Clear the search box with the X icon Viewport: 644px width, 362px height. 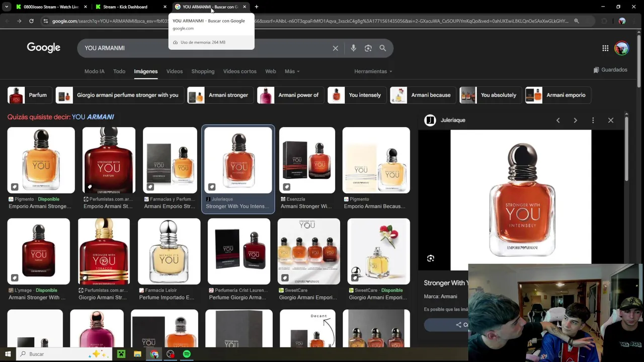[x=336, y=48]
